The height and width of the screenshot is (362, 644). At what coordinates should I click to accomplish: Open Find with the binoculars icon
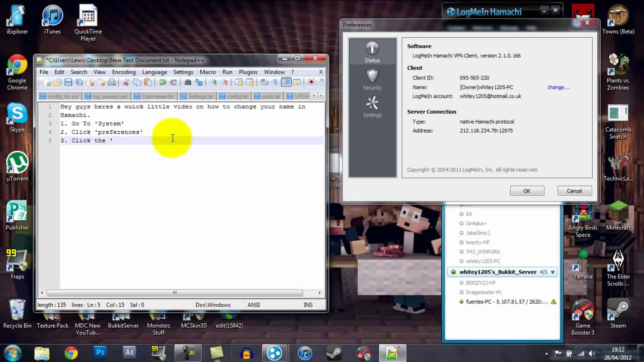[188, 82]
